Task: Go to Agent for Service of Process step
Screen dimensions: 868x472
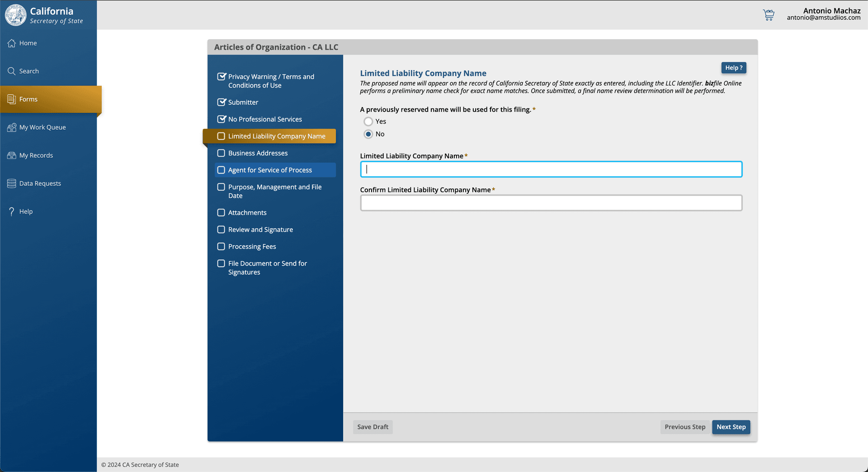Action: 270,170
